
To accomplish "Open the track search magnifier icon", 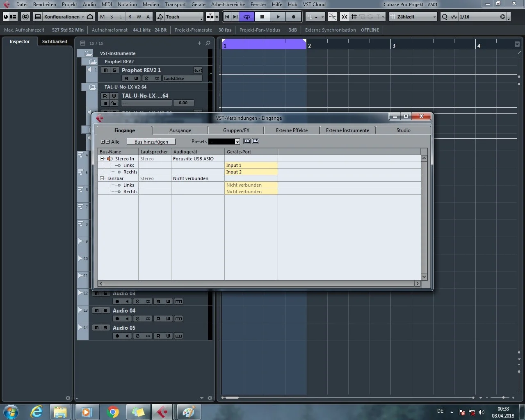I will 208,43.
